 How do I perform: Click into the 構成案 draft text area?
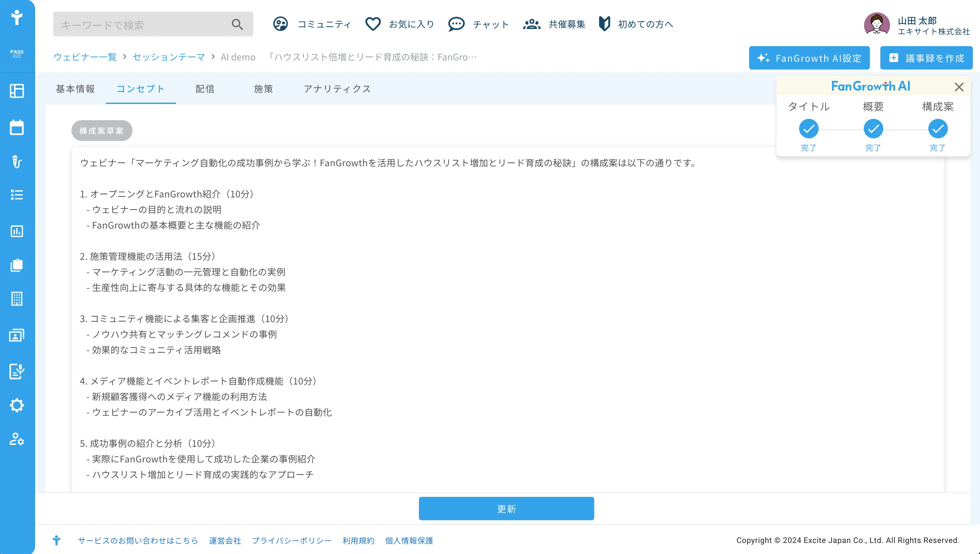508,320
